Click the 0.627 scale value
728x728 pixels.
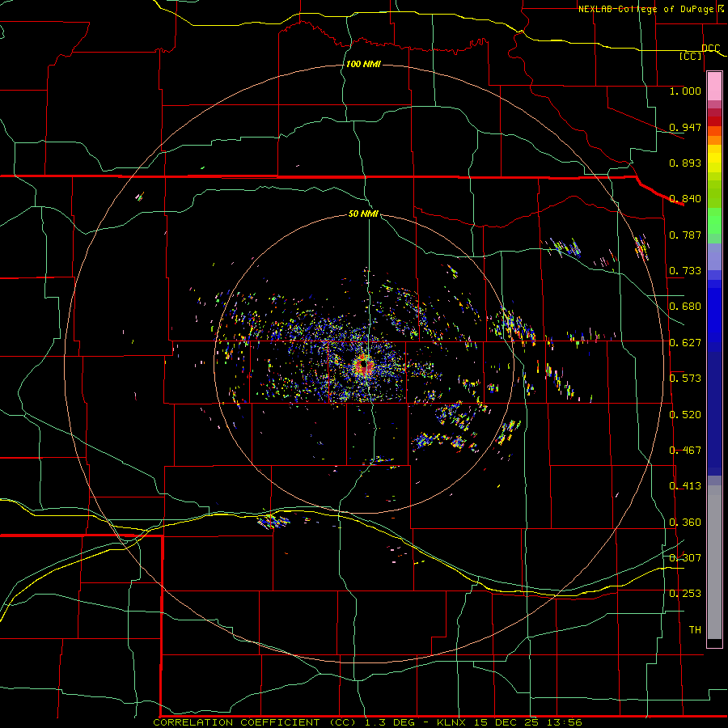685,343
